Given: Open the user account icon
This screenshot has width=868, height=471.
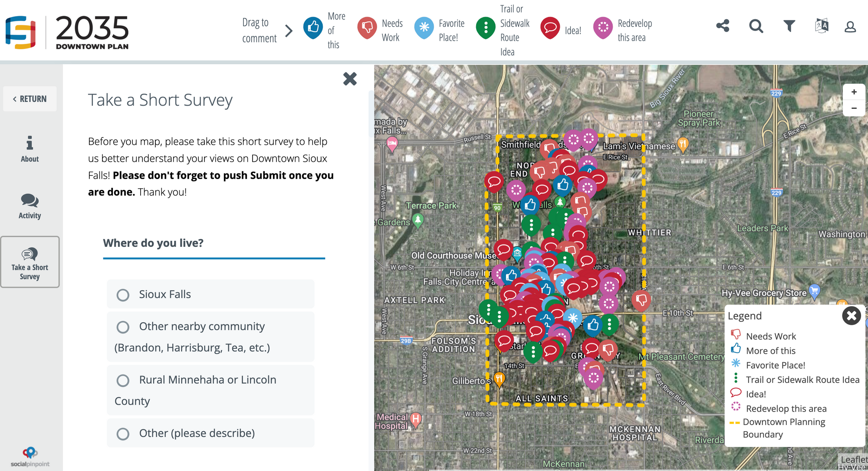Looking at the screenshot, I should click(850, 27).
